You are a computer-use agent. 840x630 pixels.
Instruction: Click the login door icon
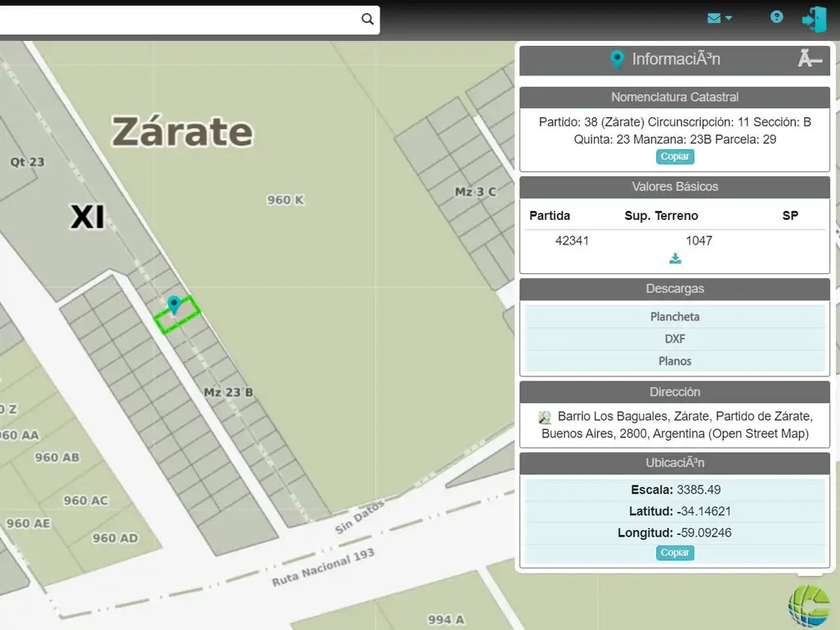[814, 19]
